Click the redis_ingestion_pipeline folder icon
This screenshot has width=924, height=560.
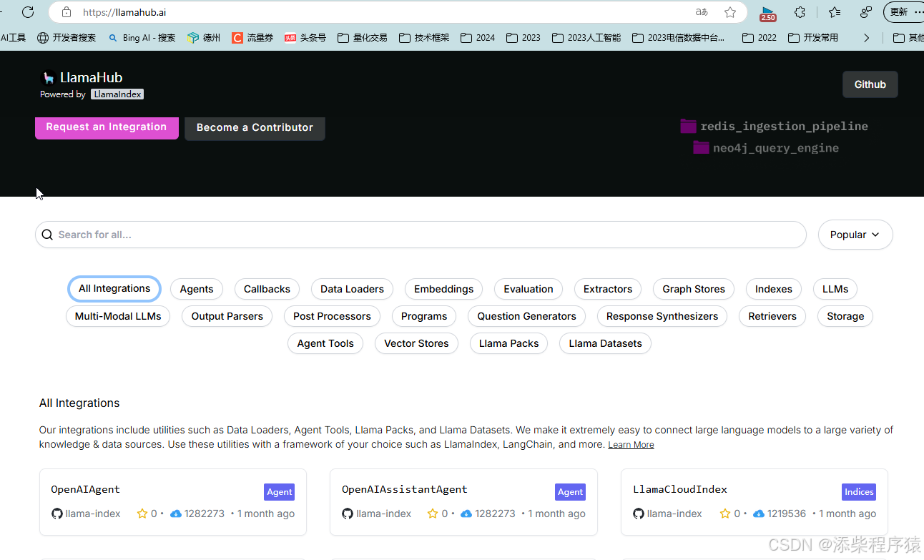[688, 127]
